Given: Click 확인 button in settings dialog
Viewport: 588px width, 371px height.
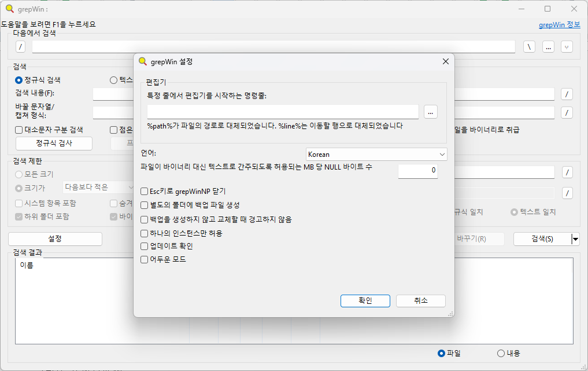Looking at the screenshot, I should point(365,301).
